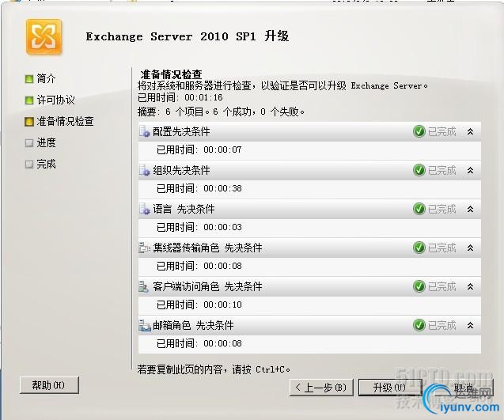
Task: Click the 邮箱角色 先决条件 row icon
Action: click(145, 326)
